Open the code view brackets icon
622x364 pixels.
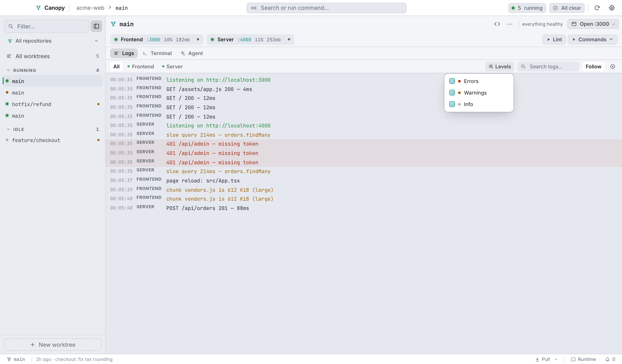pyautogui.click(x=497, y=24)
